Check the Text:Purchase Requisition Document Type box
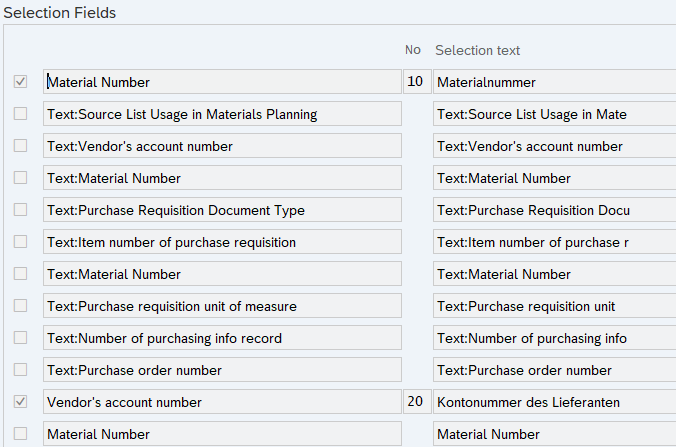Viewport: 676px width, 447px height. [x=20, y=210]
